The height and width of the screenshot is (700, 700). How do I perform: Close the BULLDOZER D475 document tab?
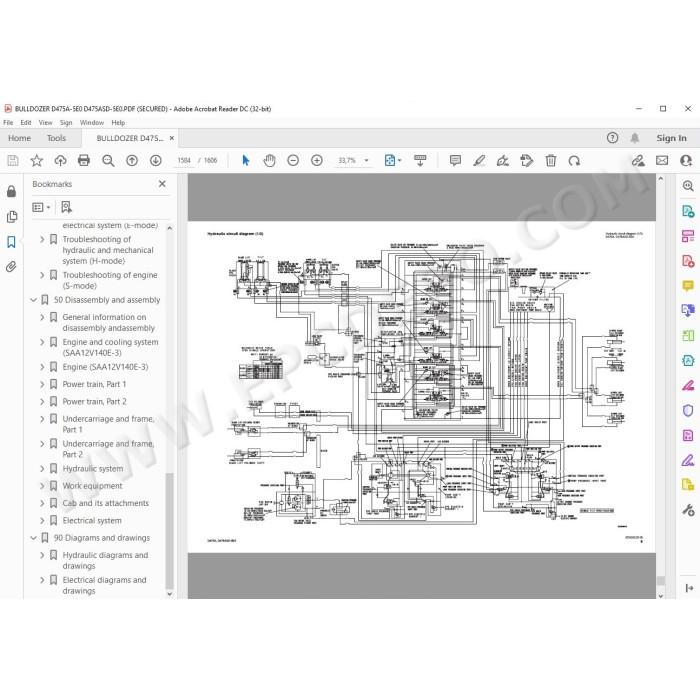point(172,138)
